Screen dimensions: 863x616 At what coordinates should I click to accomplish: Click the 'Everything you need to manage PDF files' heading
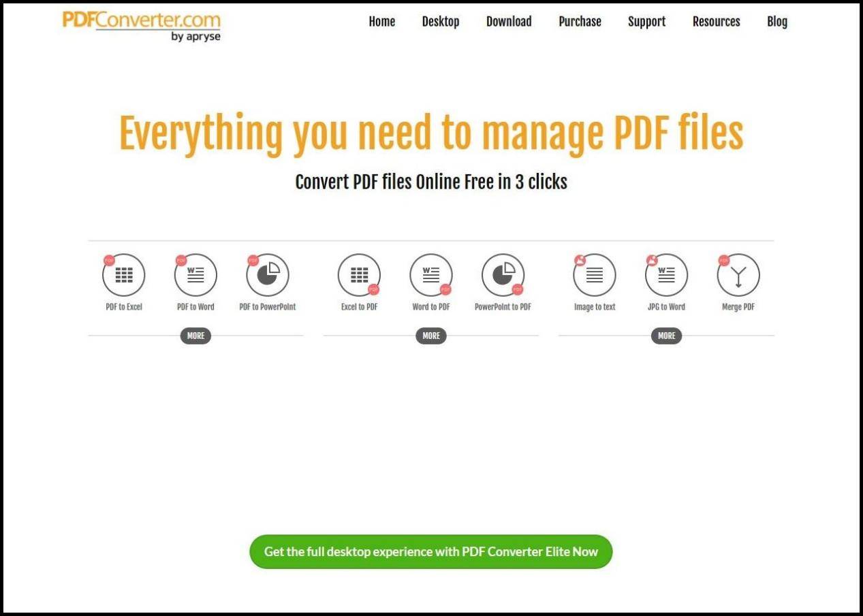tap(431, 133)
